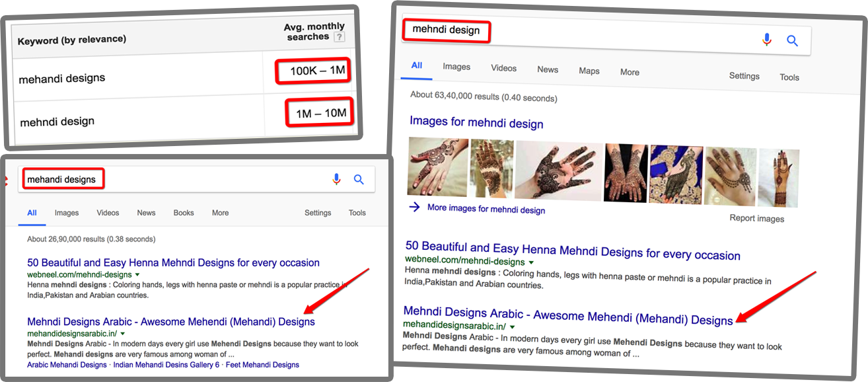Open the sixth mehndi image thumbnail
Viewport: 868px width, 382px height.
pyautogui.click(x=730, y=176)
